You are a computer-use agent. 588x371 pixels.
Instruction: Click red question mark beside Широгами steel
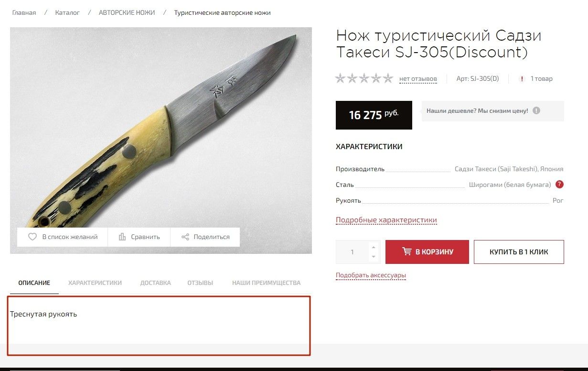[x=560, y=185]
